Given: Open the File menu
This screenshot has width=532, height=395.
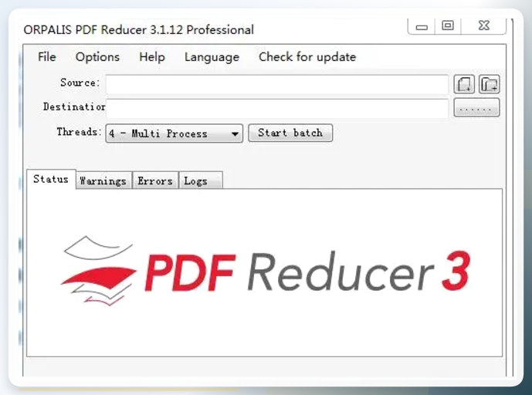Looking at the screenshot, I should [x=47, y=57].
